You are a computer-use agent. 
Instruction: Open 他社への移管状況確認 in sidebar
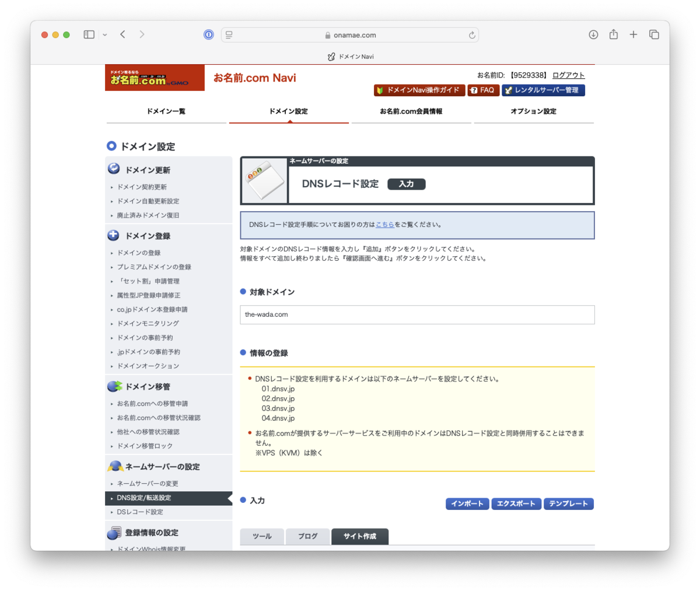coord(148,432)
